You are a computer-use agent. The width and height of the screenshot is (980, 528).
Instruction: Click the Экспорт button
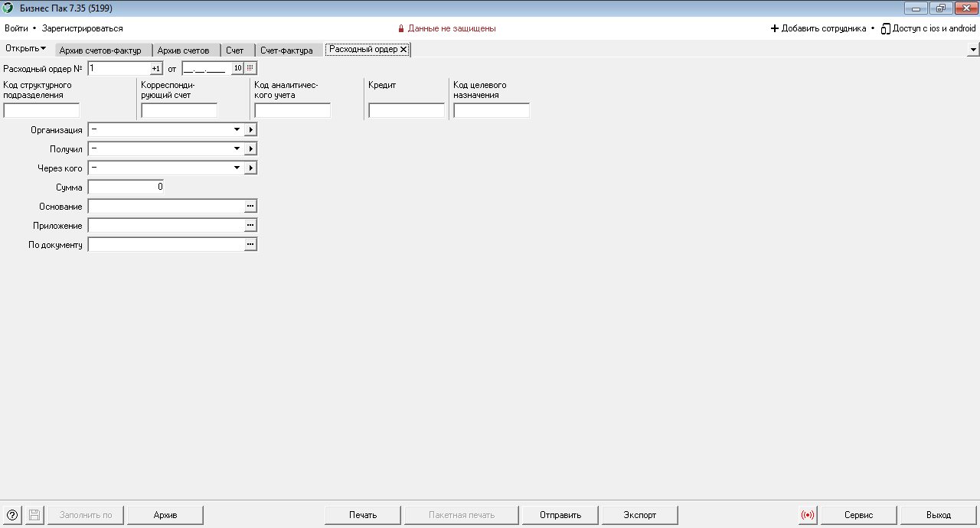640,515
